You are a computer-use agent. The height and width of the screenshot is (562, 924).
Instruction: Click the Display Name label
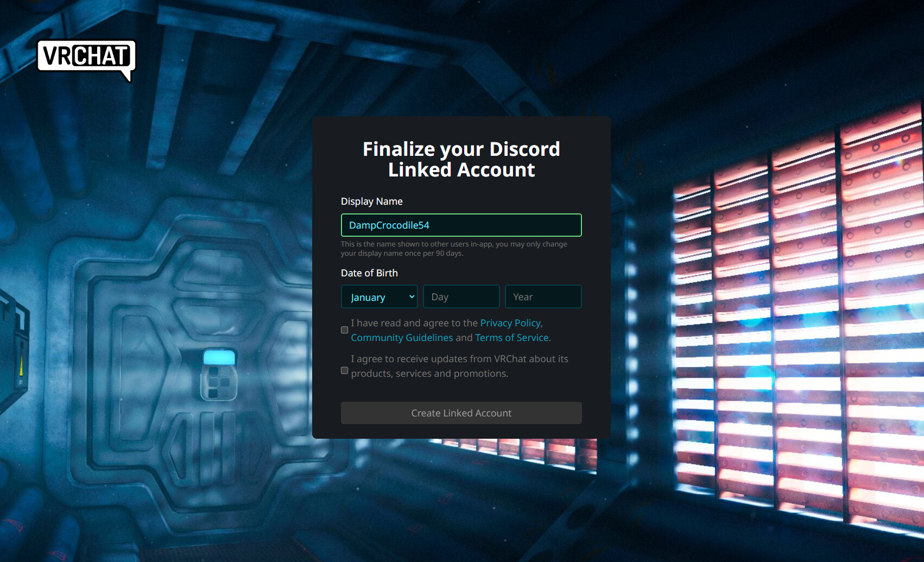(372, 201)
